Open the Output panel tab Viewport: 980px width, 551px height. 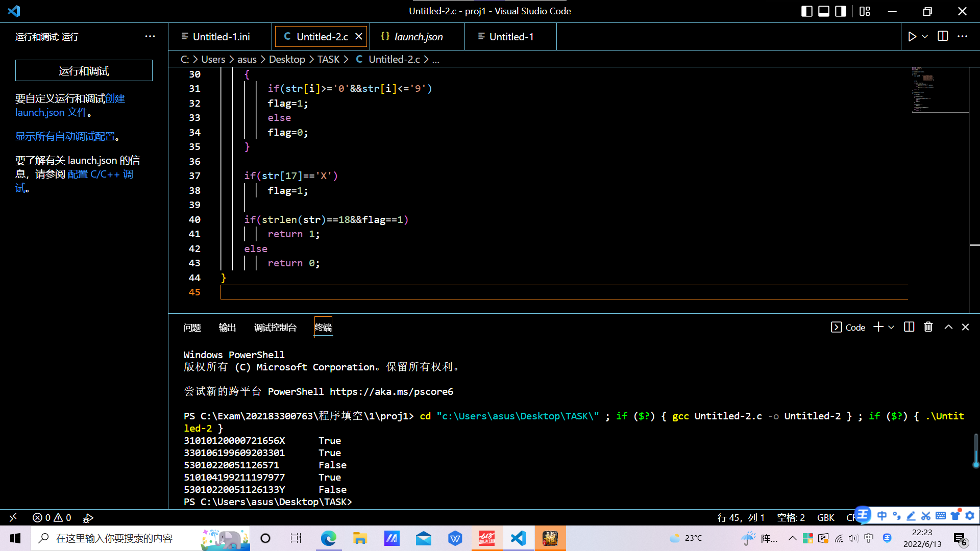point(227,328)
